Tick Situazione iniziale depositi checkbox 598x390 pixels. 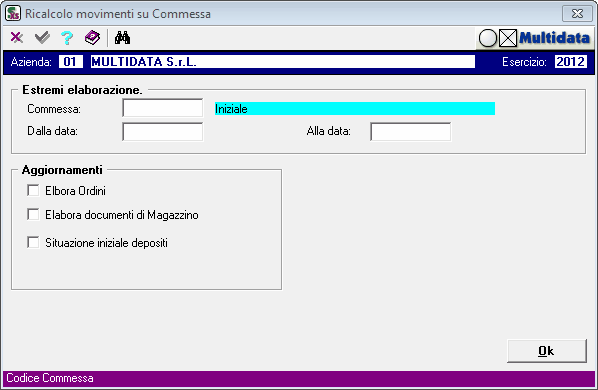(x=33, y=242)
